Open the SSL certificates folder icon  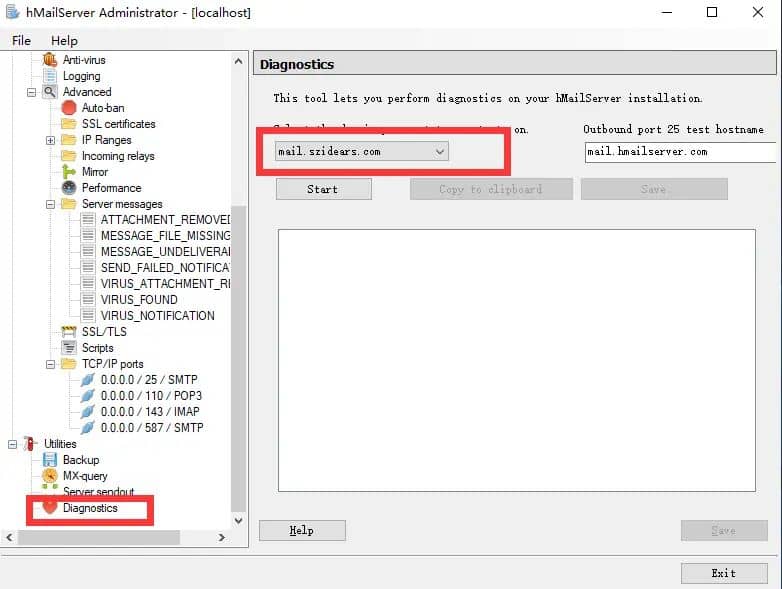pos(68,124)
